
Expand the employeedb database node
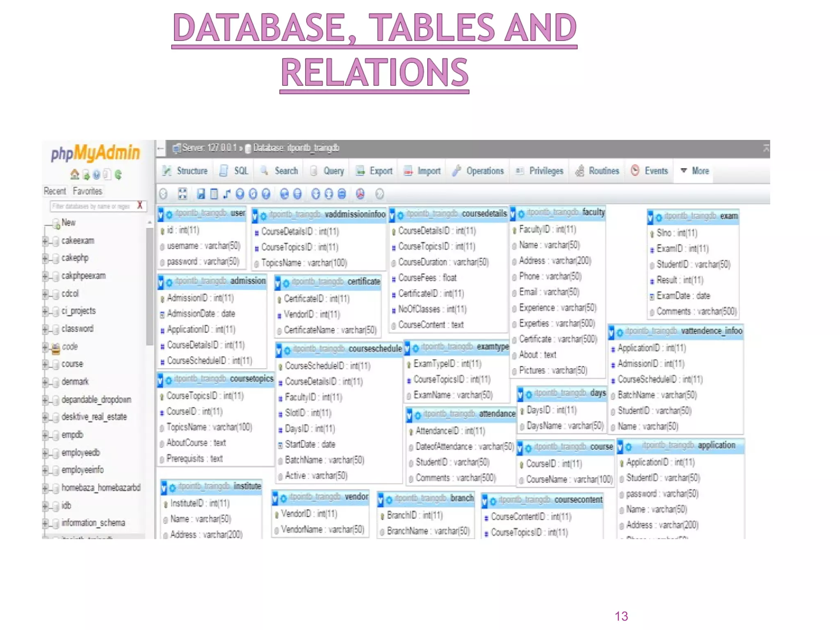(45, 453)
